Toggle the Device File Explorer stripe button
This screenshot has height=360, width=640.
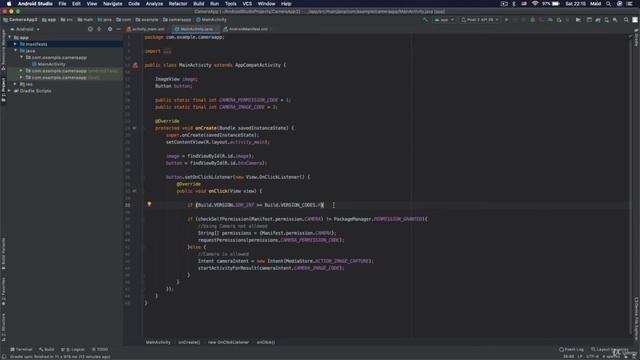pos(636,318)
